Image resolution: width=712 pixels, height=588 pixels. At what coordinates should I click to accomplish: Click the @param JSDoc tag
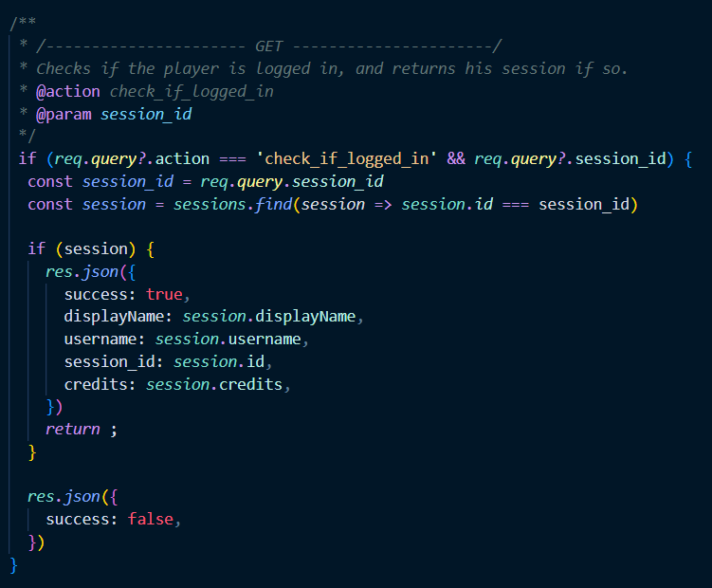pyautogui.click(x=64, y=115)
